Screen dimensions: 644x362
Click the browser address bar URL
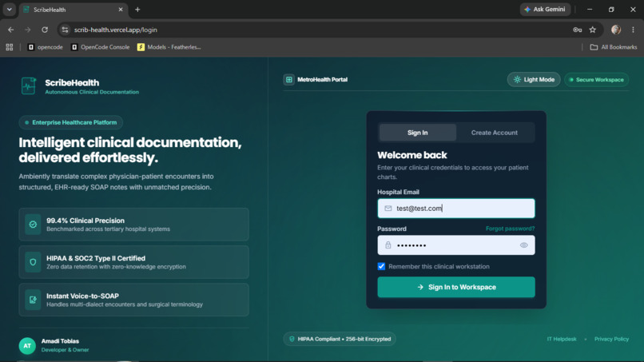tap(115, 30)
